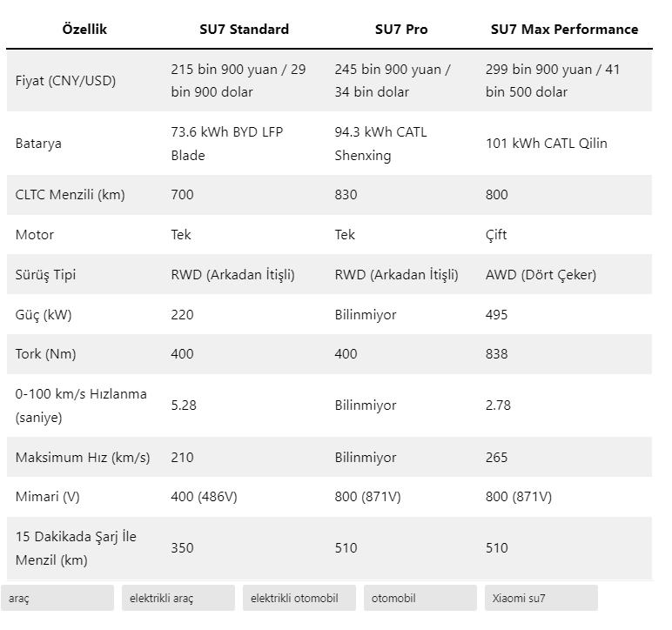The height and width of the screenshot is (630, 672).
Task: Select the "101 kWh CATL Qilin" cell
Action: pos(546,144)
